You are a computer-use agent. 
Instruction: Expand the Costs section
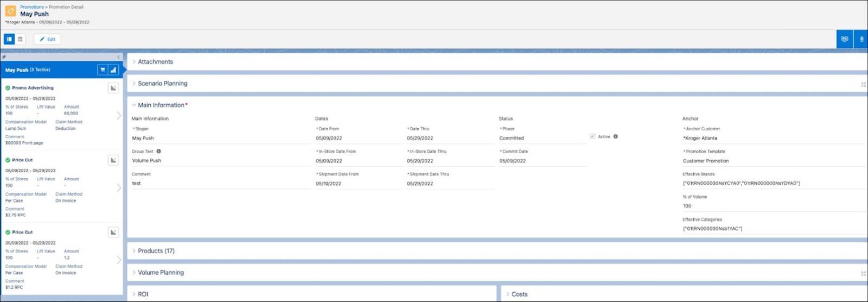tap(508, 294)
